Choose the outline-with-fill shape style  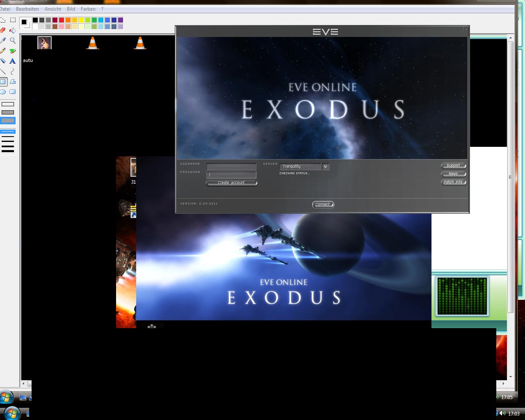point(8,112)
